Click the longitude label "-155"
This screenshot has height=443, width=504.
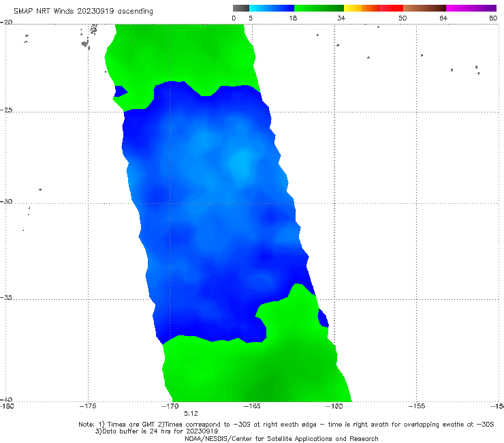(x=417, y=406)
